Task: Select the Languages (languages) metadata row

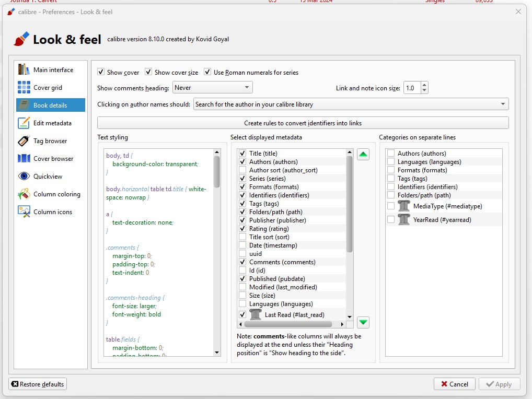Action: (292, 304)
